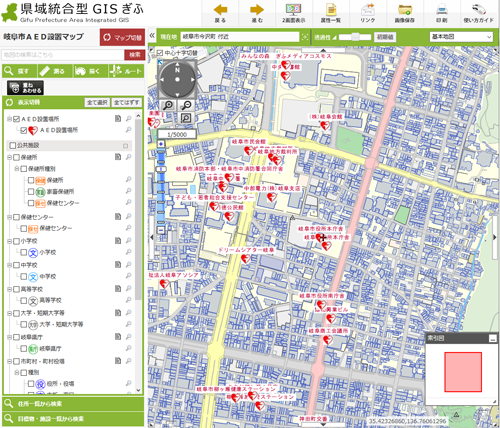Open the 属性一覧 attribute list icon
500x428 pixels.
pyautogui.click(x=331, y=9)
